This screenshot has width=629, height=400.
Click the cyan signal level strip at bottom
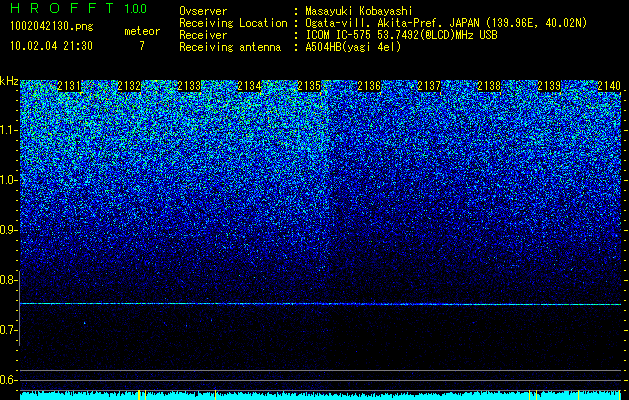tap(321, 396)
